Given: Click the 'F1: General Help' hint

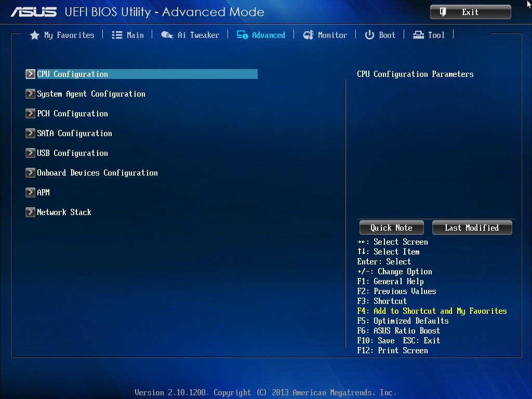Looking at the screenshot, I should 391,281.
